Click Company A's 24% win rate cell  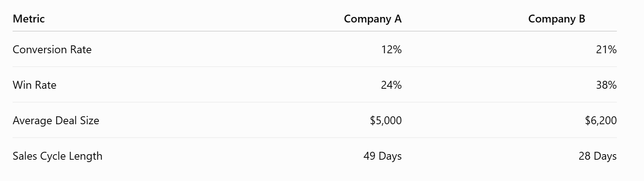pos(391,85)
